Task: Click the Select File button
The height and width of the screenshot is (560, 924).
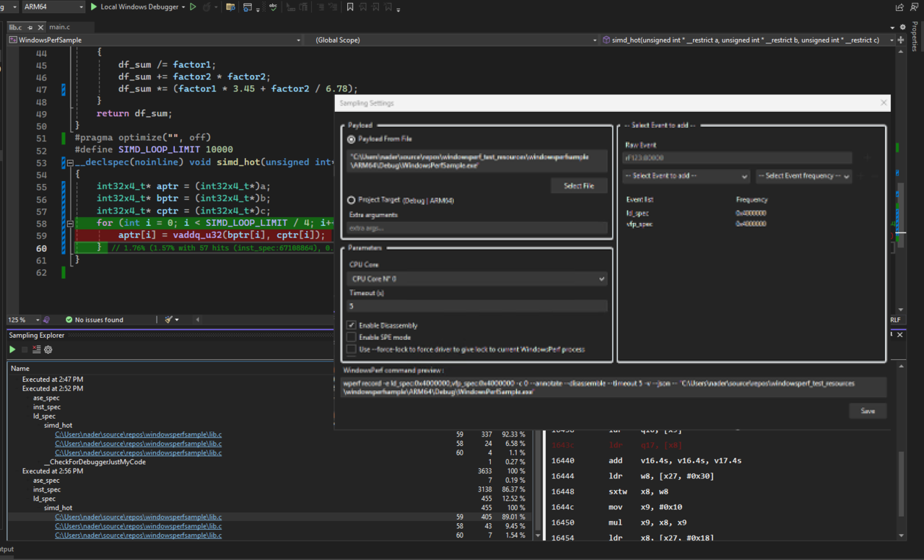Action: (x=578, y=185)
